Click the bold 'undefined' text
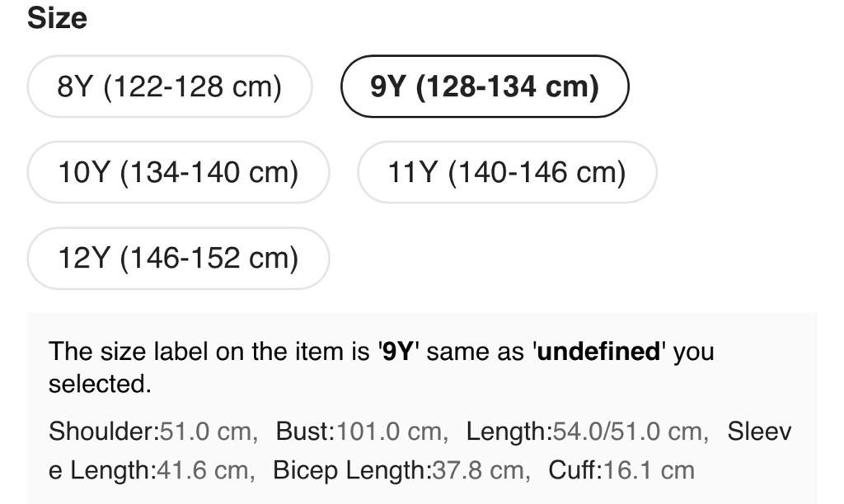The width and height of the screenshot is (844, 504). pos(599,352)
